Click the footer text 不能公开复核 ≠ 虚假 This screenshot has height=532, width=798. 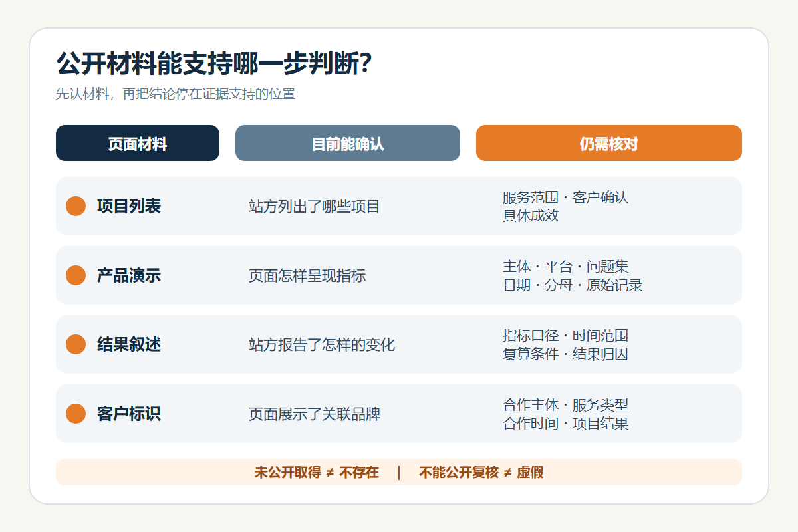click(481, 472)
